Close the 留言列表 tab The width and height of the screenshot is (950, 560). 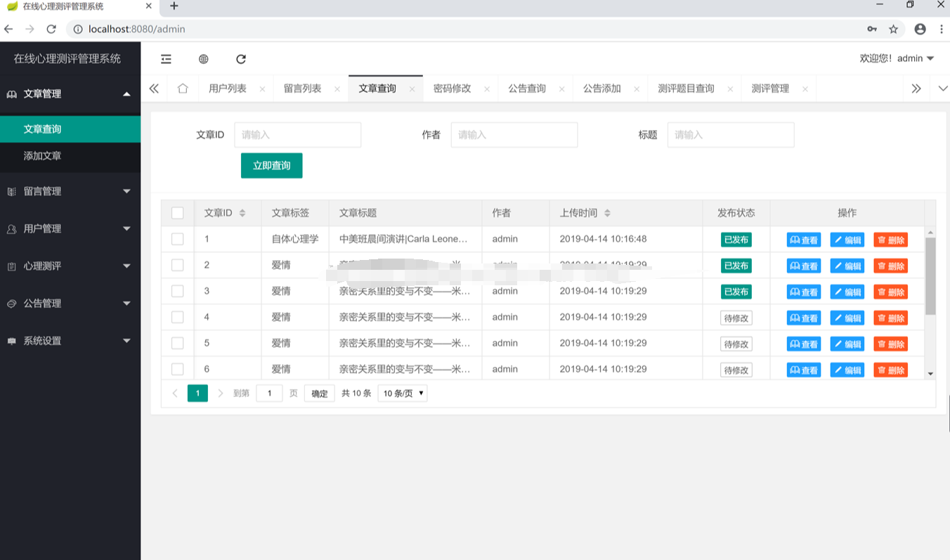337,89
